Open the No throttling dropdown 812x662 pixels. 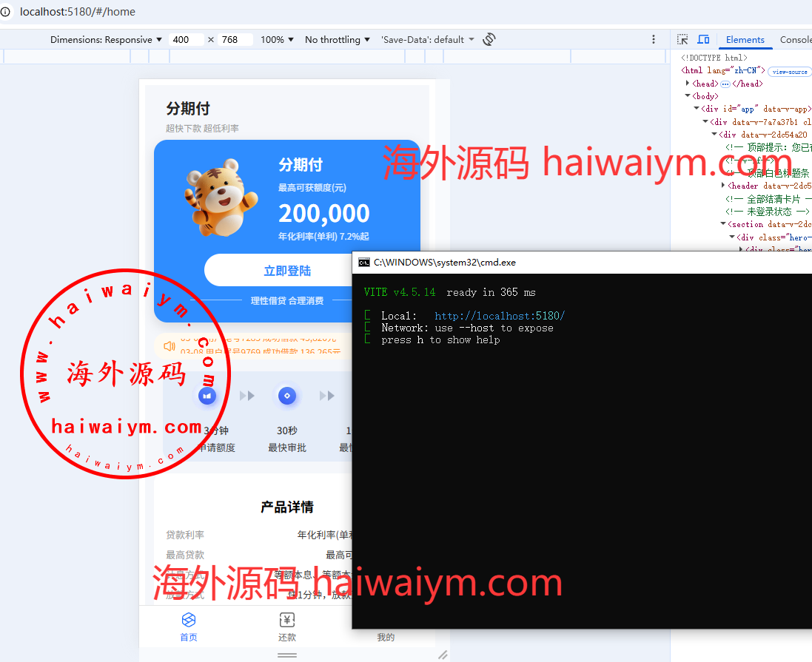pos(338,39)
